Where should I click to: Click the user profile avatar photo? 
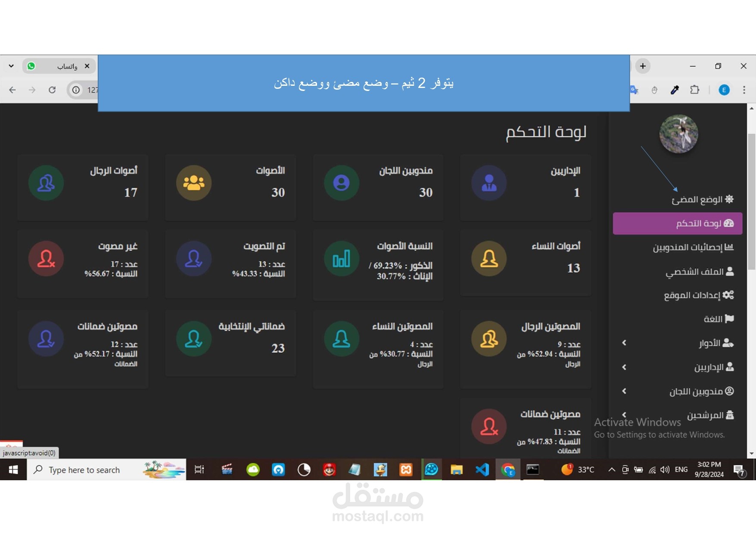coord(678,134)
